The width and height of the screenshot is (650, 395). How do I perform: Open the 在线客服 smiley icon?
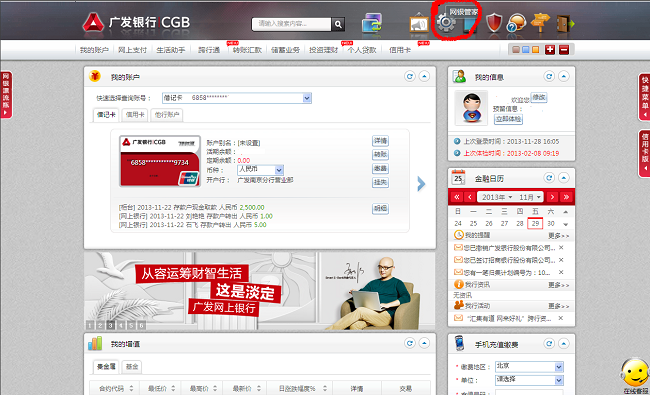click(x=635, y=373)
